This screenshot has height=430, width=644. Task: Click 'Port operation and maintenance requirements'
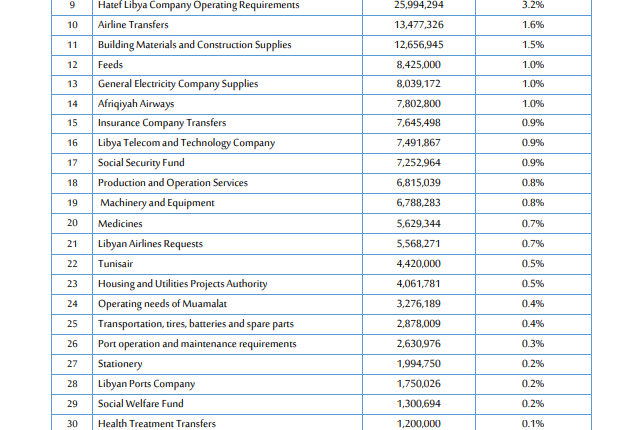(197, 344)
